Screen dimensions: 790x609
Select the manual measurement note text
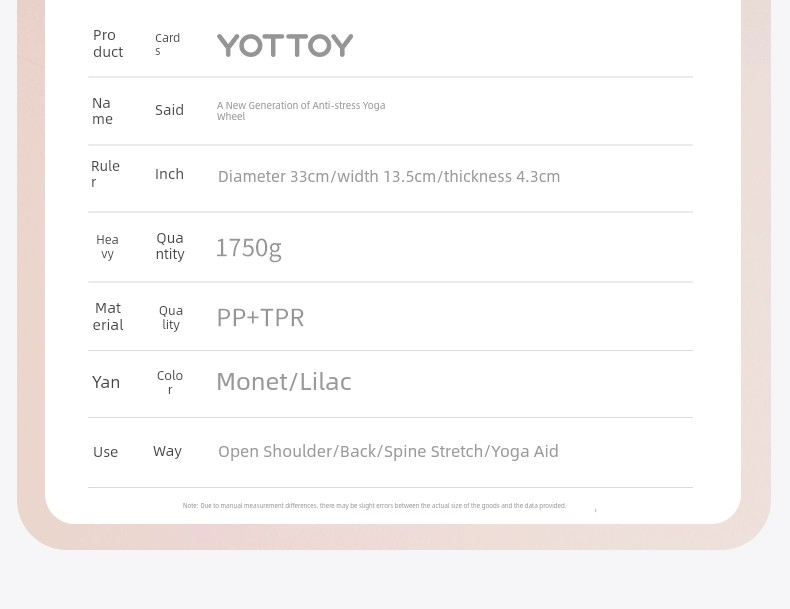click(x=374, y=506)
